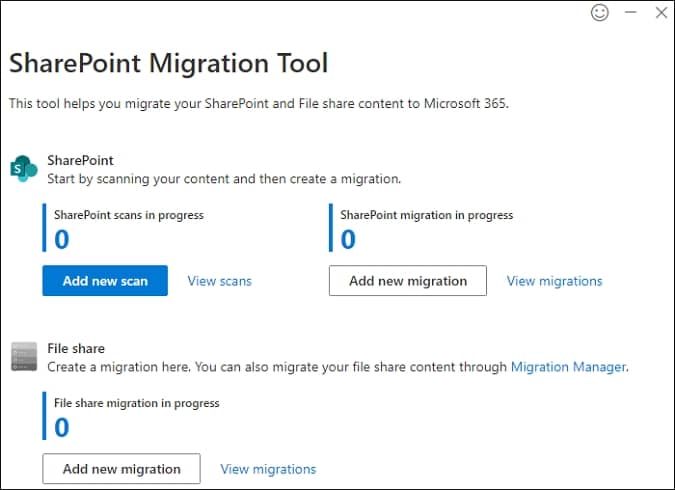
Task: Click the Add new scan button
Action: click(x=105, y=281)
